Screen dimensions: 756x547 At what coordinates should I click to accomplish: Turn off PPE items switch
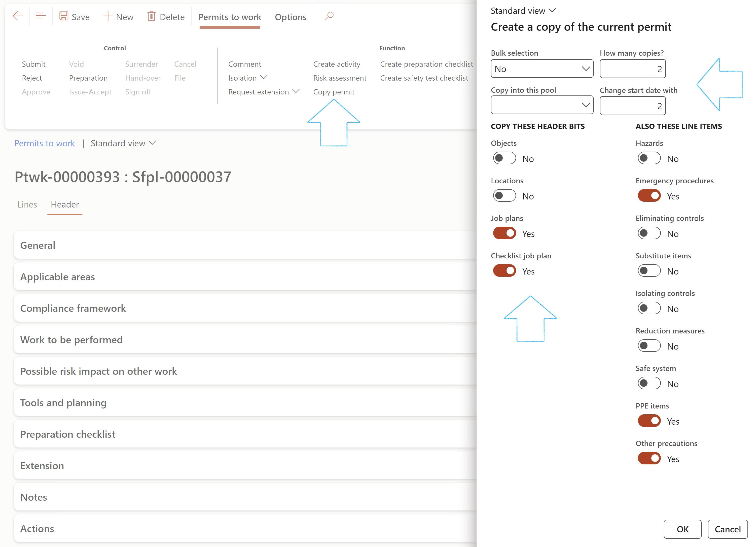tap(649, 421)
